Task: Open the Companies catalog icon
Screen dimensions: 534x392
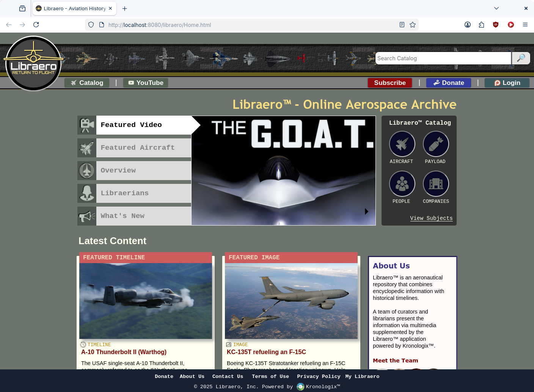Action: pyautogui.click(x=436, y=184)
